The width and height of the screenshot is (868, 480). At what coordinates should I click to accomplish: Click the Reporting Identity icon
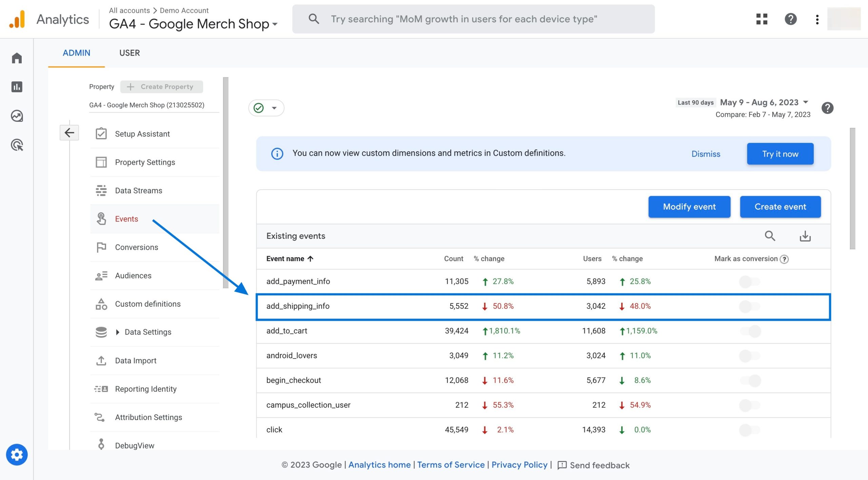(101, 389)
